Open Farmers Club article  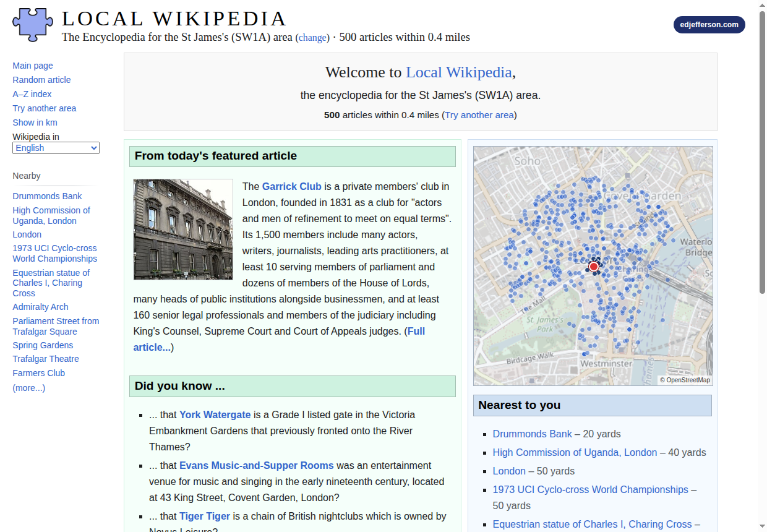(x=38, y=373)
